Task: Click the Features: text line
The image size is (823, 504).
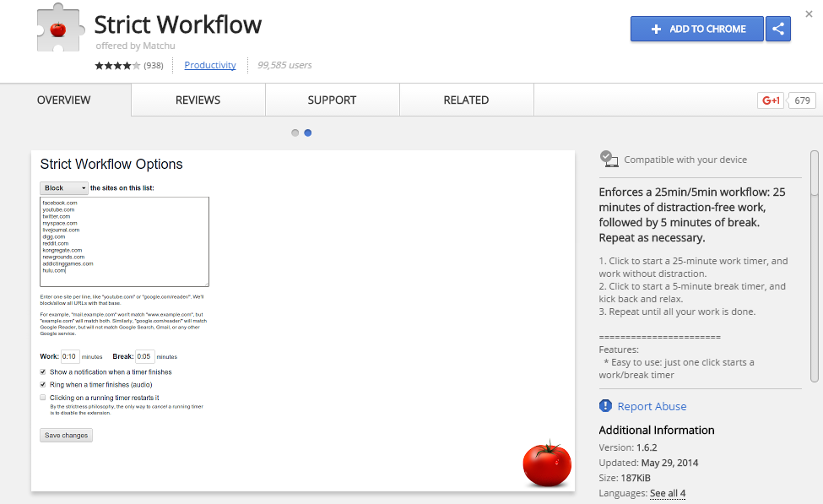Action: click(619, 350)
